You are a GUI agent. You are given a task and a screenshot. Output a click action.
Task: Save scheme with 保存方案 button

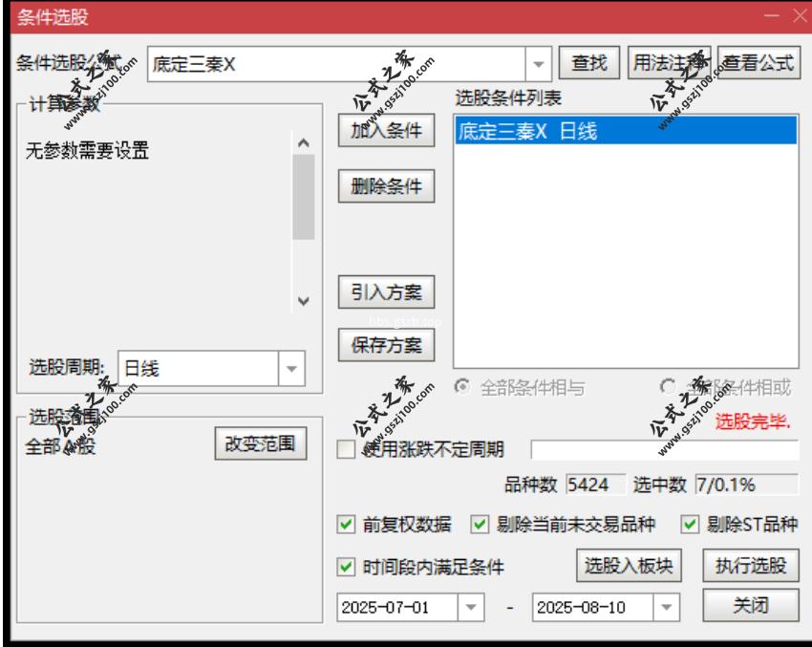pos(386,345)
